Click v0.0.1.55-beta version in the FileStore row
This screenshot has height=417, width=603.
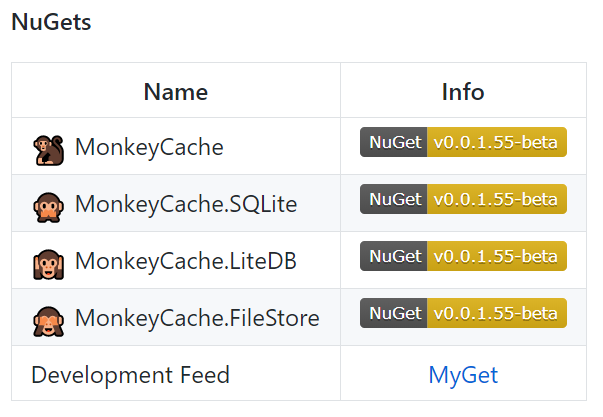(x=497, y=313)
